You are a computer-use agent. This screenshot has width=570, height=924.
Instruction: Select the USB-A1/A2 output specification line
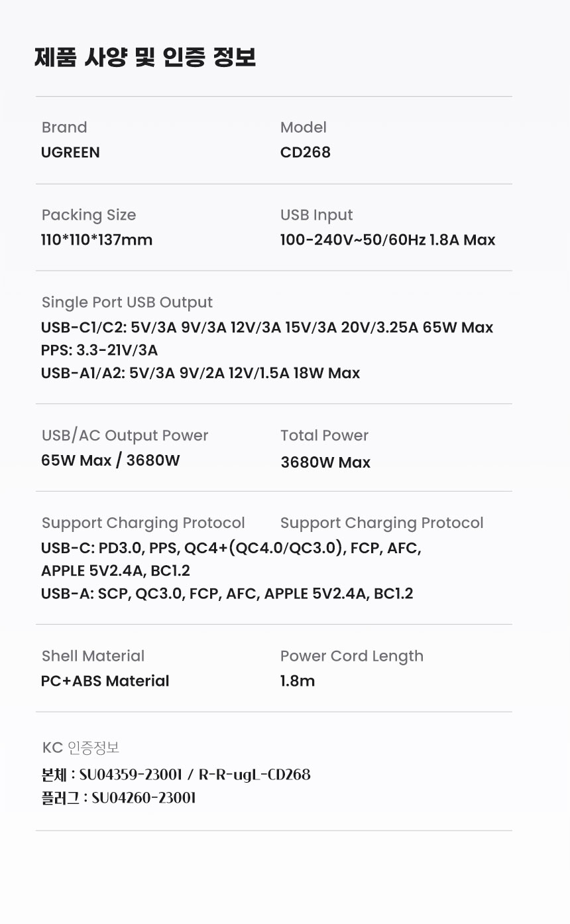click(x=200, y=373)
